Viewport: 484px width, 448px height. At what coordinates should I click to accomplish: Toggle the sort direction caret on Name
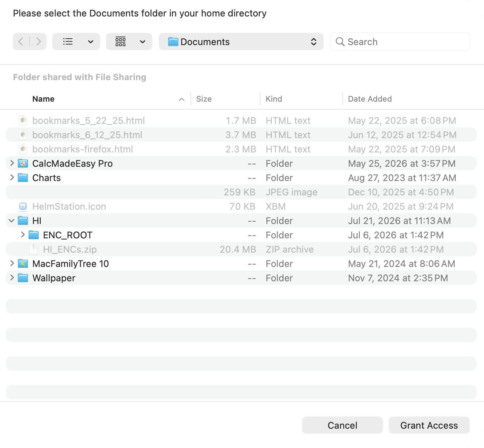(x=181, y=99)
